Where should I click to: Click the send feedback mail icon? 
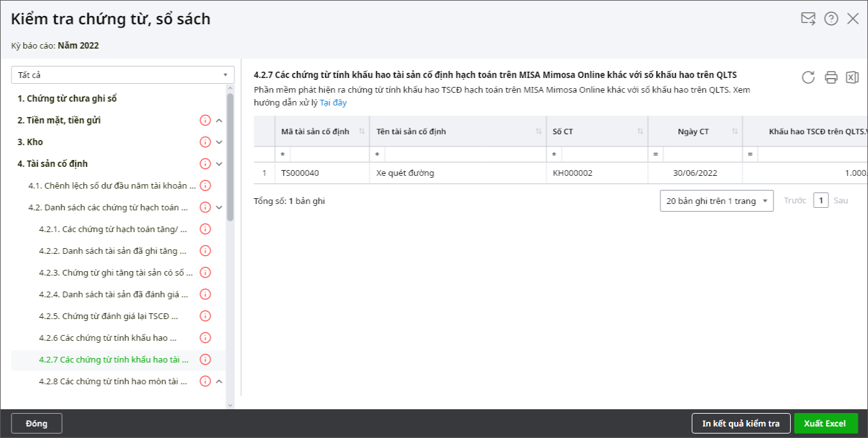click(x=808, y=19)
